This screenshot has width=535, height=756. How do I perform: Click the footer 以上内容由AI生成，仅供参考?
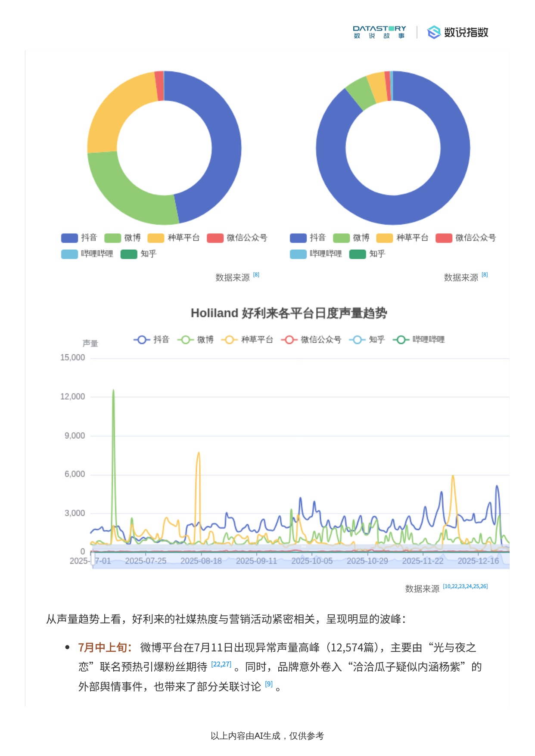pos(267,736)
